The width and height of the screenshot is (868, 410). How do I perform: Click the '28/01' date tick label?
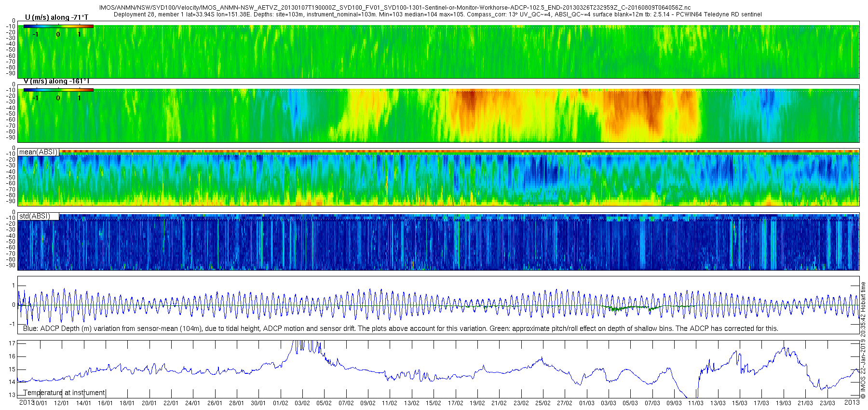click(236, 403)
